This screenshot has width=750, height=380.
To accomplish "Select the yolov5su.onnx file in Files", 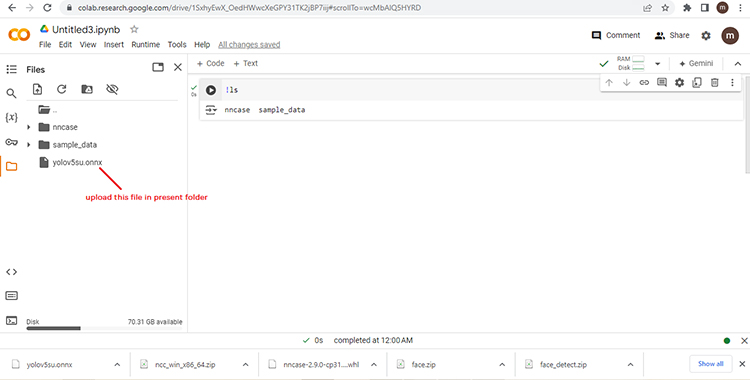I will coord(71,163).
